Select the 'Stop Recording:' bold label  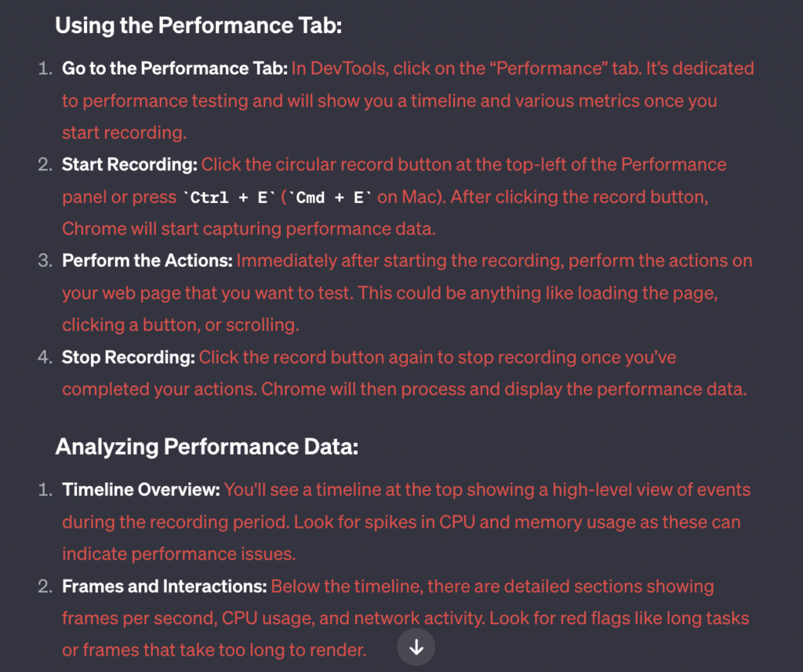coord(128,357)
